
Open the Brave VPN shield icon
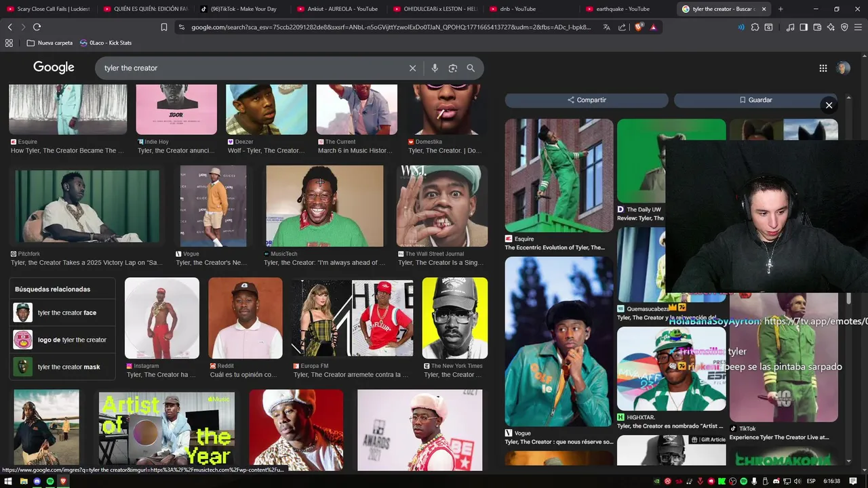(x=844, y=27)
